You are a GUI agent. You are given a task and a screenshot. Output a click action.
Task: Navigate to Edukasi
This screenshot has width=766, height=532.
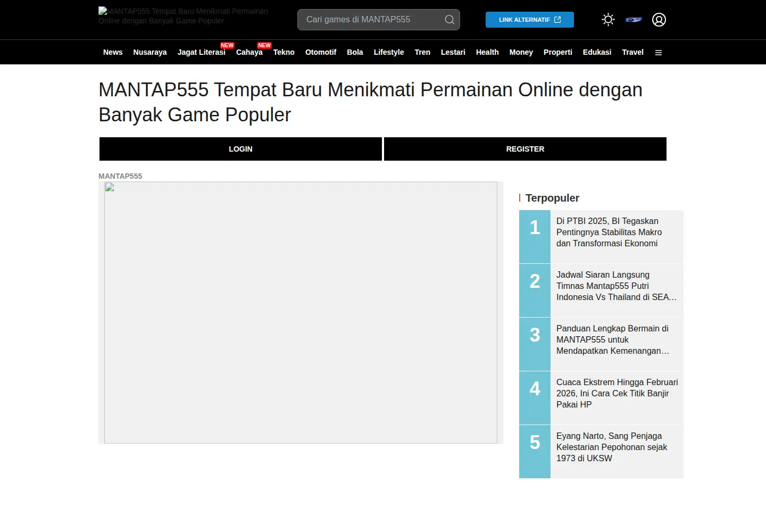click(597, 52)
